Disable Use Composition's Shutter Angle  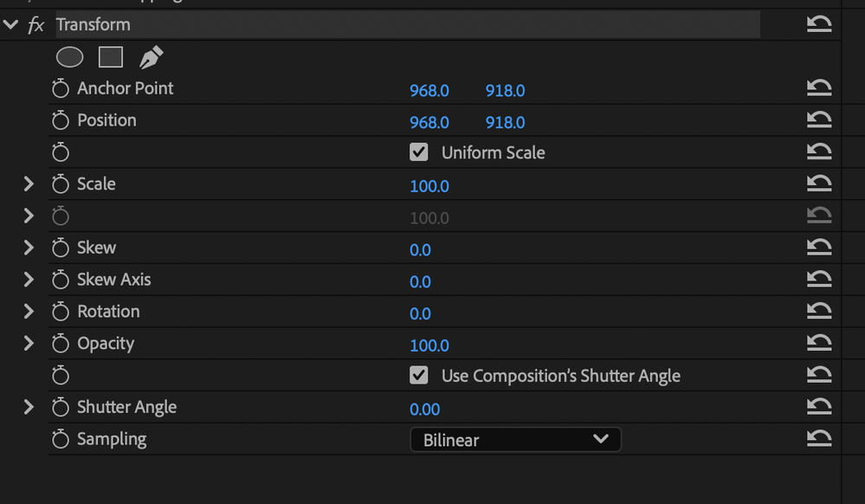(x=419, y=376)
